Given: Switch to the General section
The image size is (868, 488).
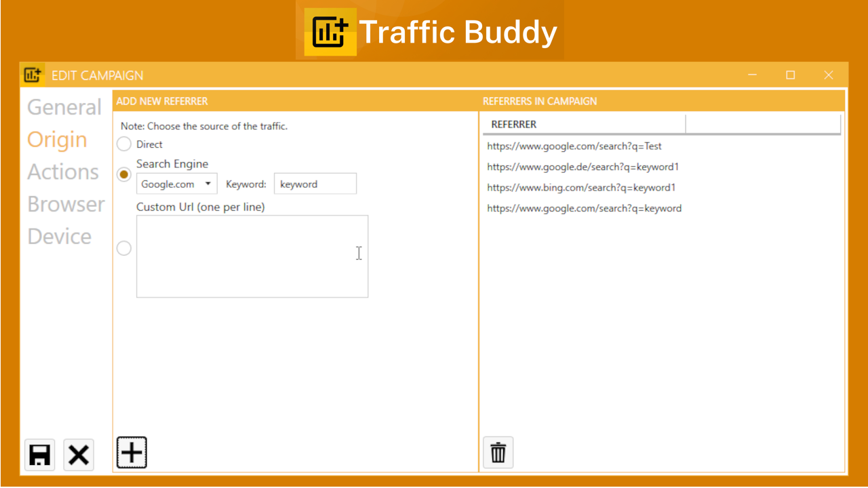Looking at the screenshot, I should 64,107.
